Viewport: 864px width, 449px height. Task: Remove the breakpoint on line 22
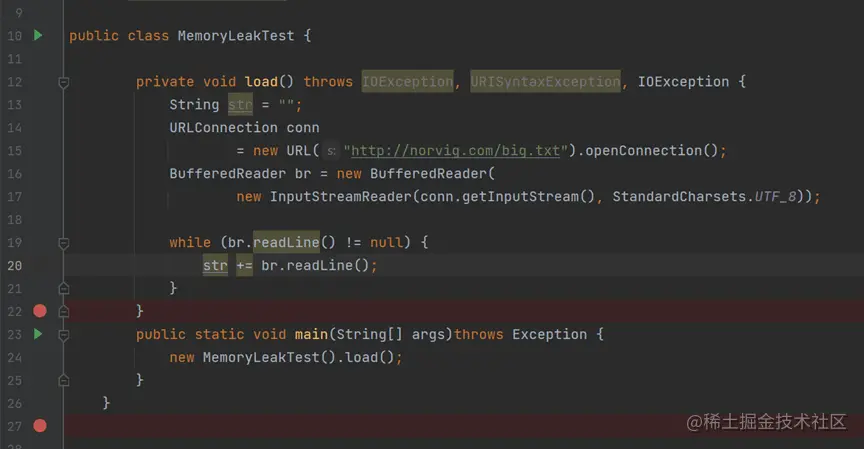40,311
